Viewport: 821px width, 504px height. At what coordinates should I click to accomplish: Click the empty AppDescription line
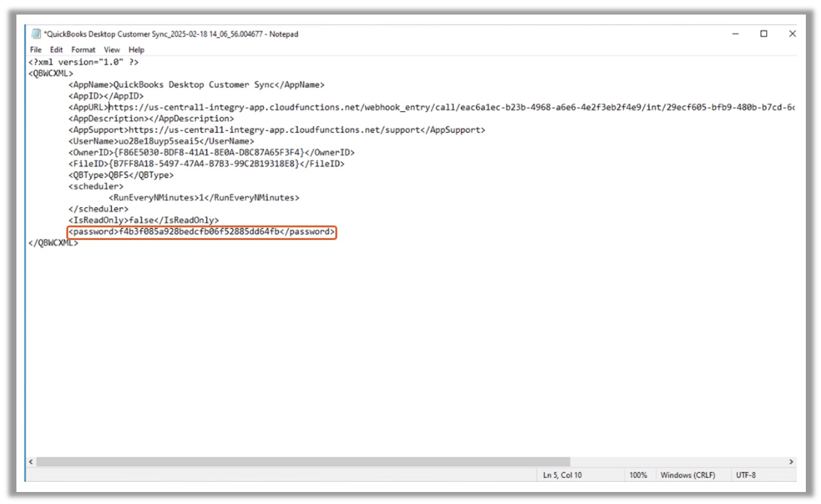click(151, 119)
